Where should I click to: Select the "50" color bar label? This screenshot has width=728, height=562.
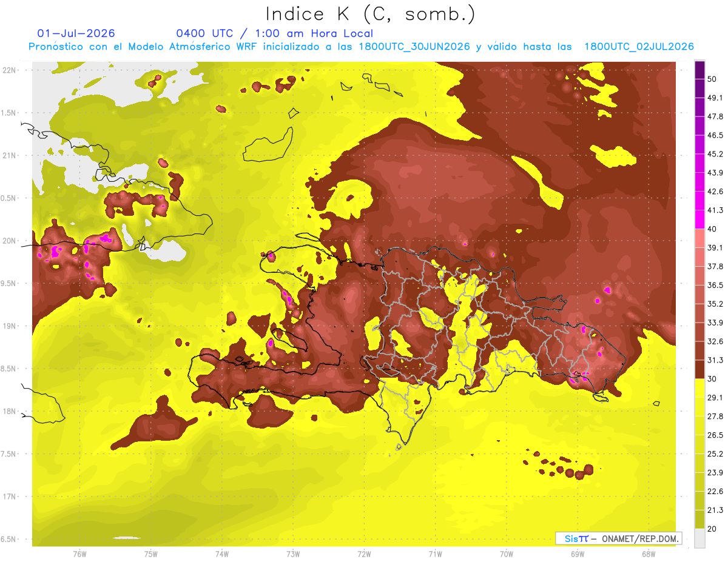tap(712, 79)
